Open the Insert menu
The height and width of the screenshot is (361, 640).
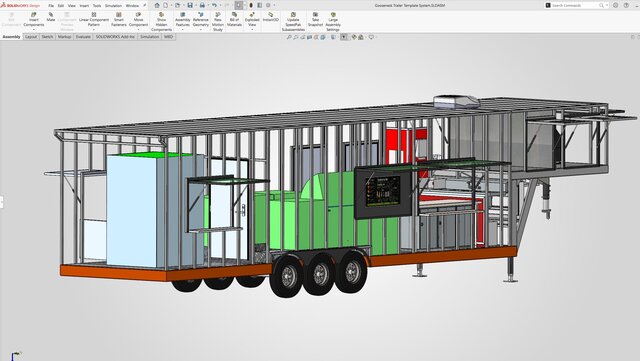click(84, 6)
